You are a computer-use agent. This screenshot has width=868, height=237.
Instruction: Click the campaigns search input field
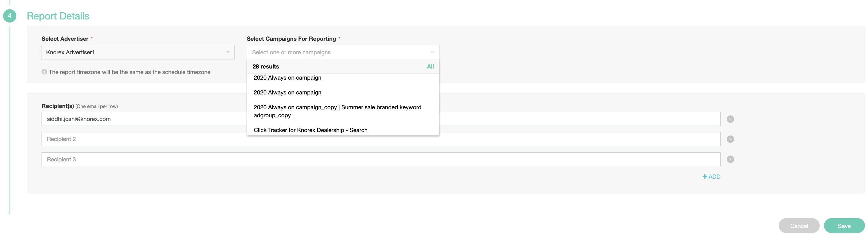click(337, 52)
